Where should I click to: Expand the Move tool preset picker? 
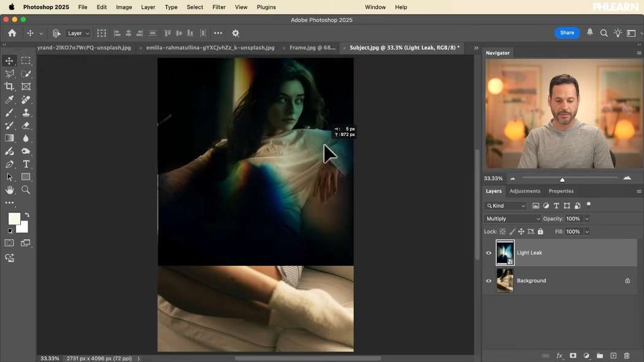[41, 33]
